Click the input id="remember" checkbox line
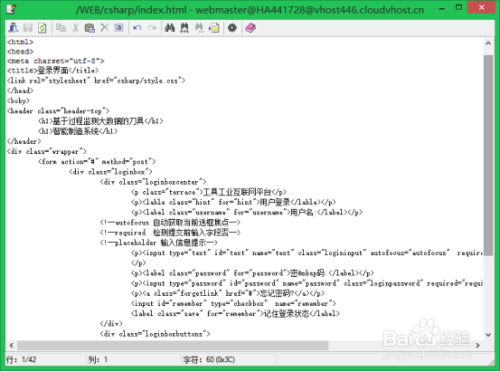 click(233, 303)
